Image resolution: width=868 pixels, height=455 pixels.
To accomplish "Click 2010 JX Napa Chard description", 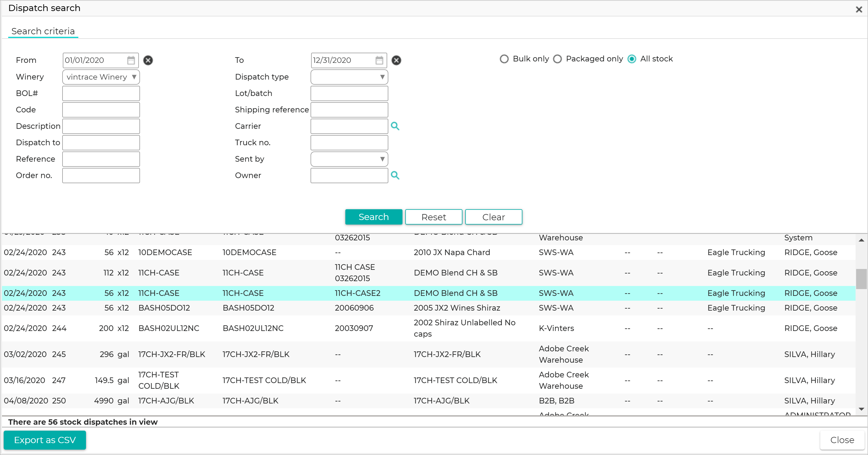I will click(x=452, y=253).
